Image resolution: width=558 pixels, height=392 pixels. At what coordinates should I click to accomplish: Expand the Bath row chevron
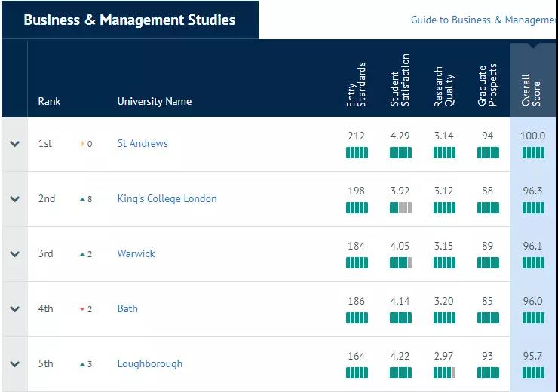click(14, 309)
